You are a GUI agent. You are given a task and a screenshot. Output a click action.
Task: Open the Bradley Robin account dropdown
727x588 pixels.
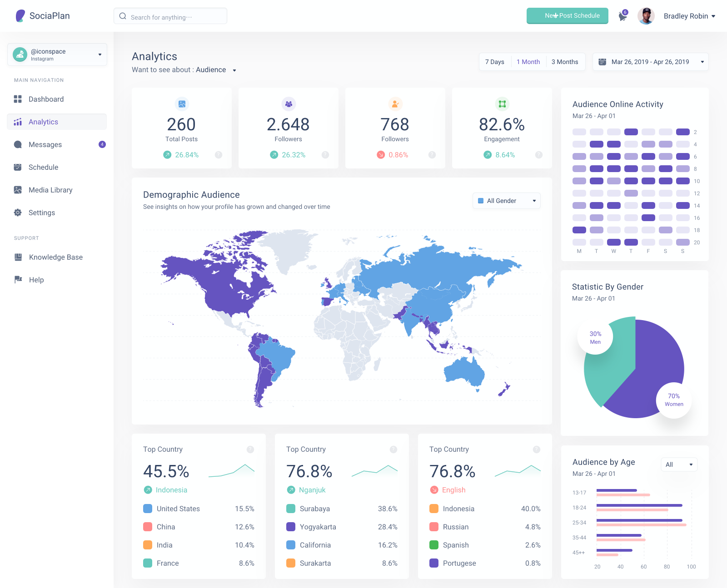(689, 16)
